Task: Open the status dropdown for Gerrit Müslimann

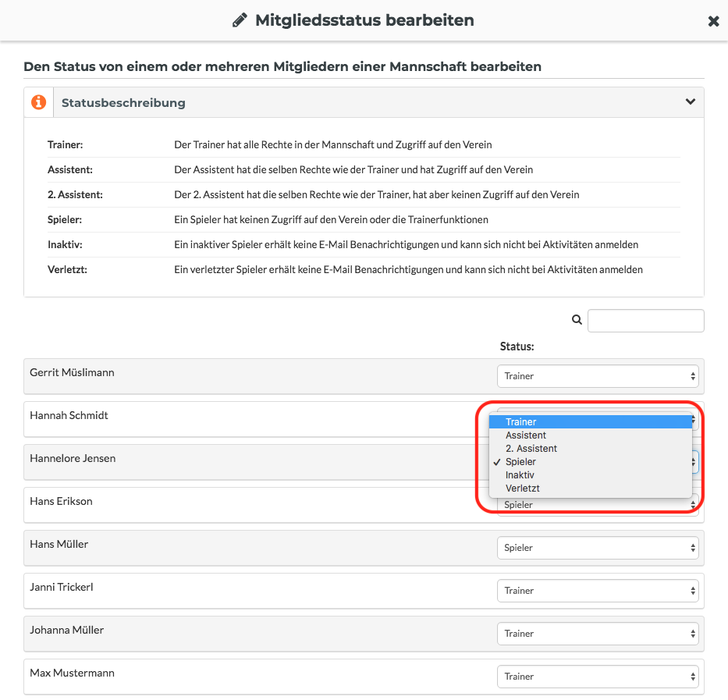Action: click(598, 376)
